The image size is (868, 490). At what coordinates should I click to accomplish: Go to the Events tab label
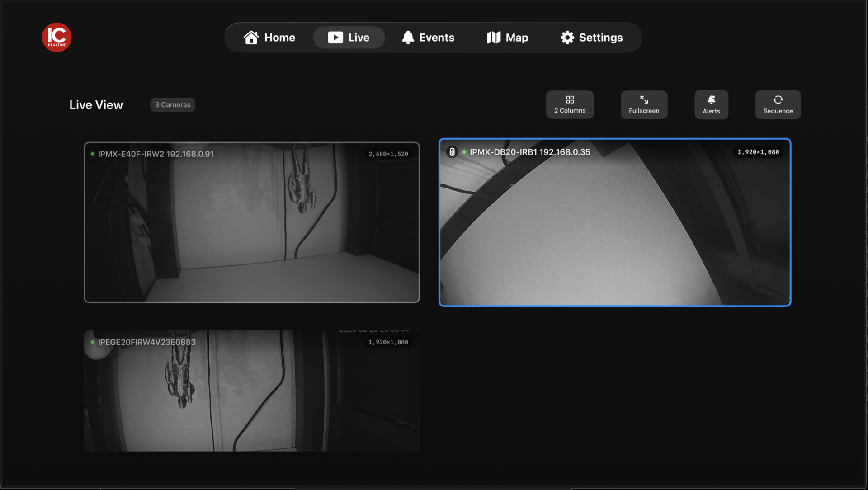[x=437, y=38]
